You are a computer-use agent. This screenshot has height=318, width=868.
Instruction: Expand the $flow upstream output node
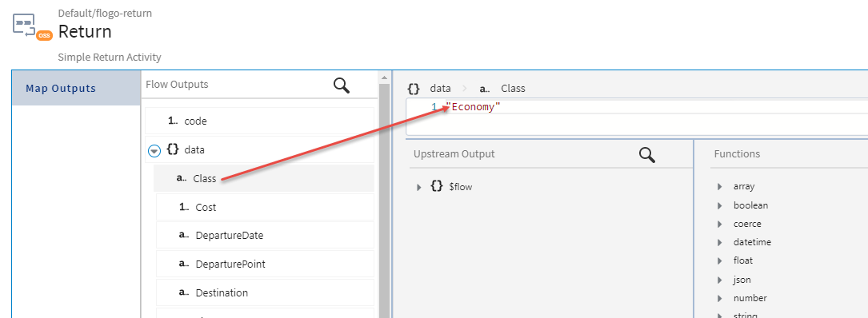[x=419, y=187]
